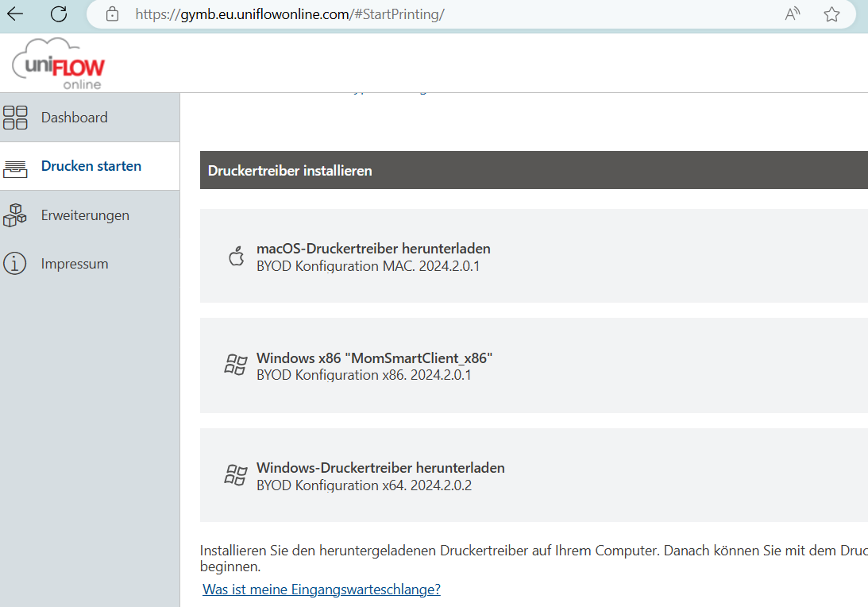Click the read aloud icon in the address bar
The height and width of the screenshot is (607, 868).
coord(792,14)
